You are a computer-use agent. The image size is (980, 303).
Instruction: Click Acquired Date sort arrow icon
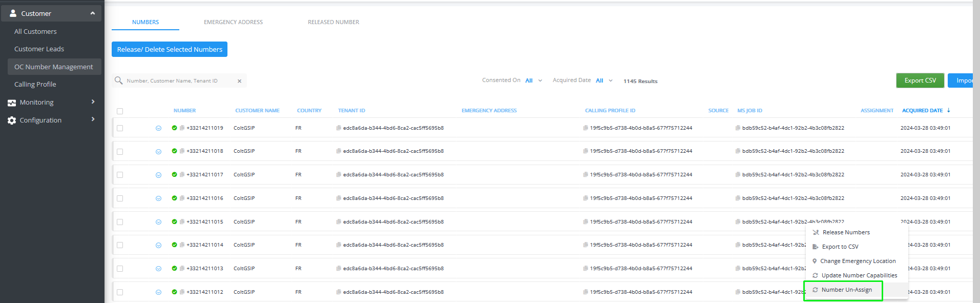(949, 111)
